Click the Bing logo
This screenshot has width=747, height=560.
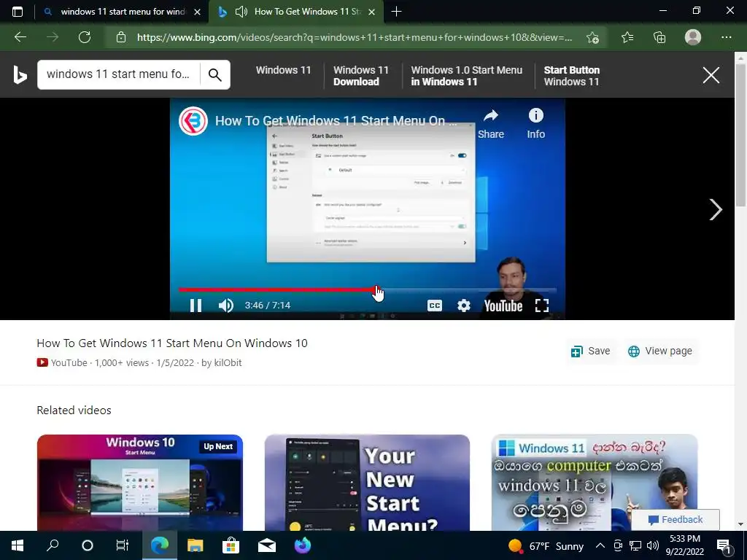click(x=20, y=75)
